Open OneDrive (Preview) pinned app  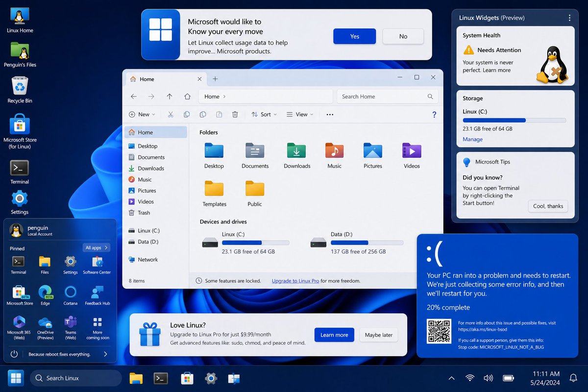(x=45, y=328)
